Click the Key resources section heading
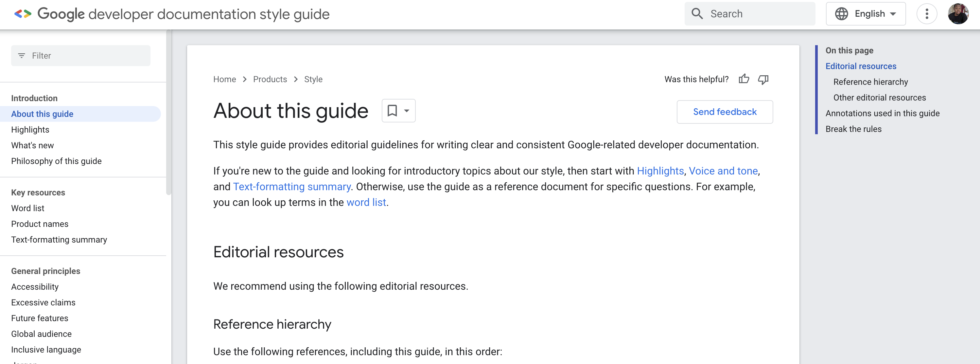The image size is (980, 364). pos(38,193)
